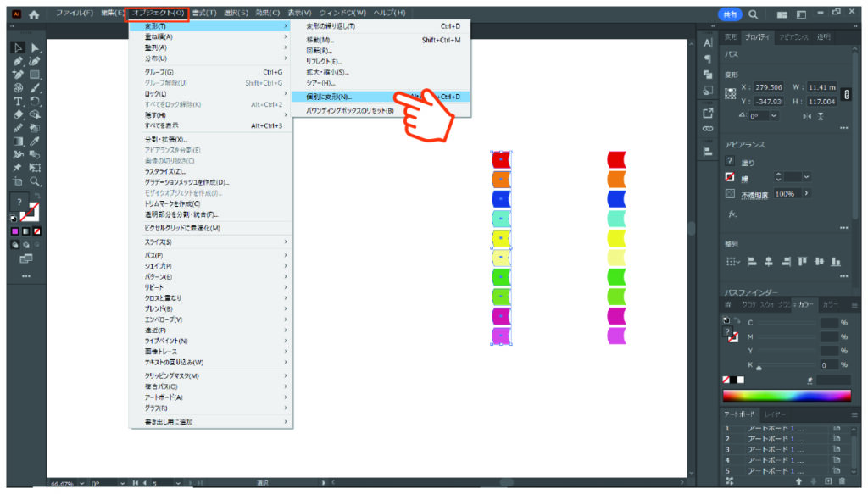Open the stroke weight dropdown

pos(807,177)
